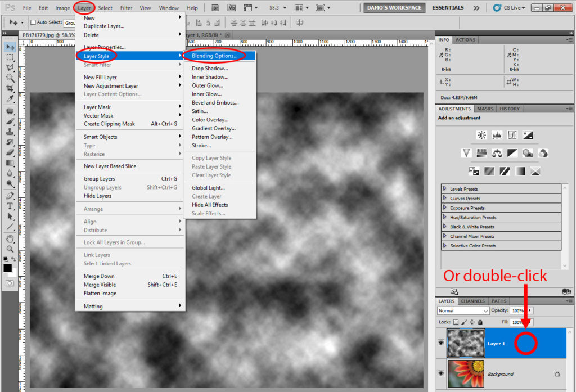Hide Layer 1 using its eye icon
Image resolution: width=576 pixels, height=392 pixels.
point(441,343)
